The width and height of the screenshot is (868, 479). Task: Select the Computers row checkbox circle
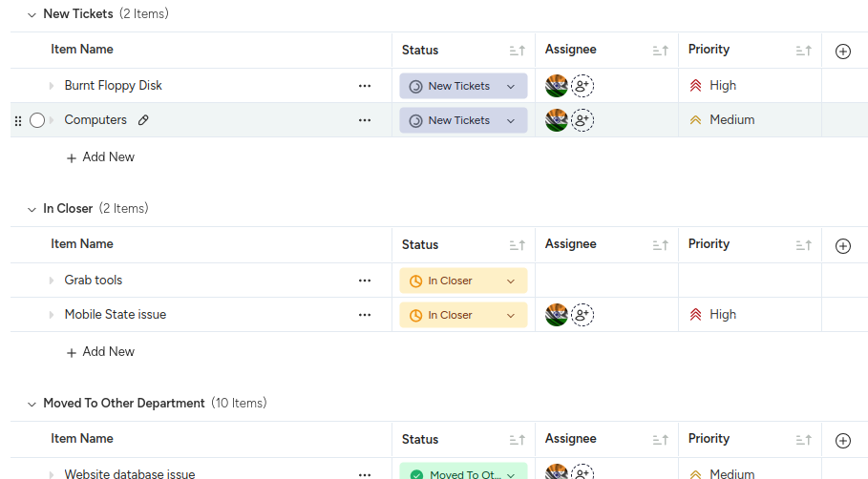(37, 120)
